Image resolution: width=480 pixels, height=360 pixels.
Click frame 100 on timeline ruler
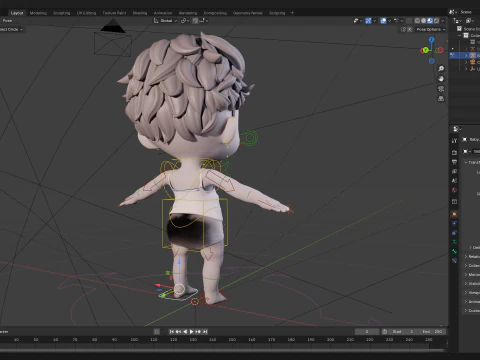(x=134, y=340)
